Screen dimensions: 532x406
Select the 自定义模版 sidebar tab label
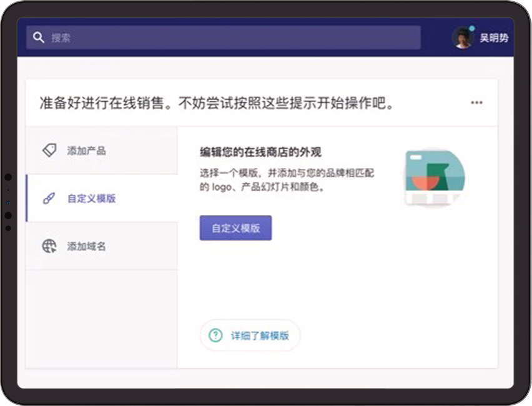coord(92,199)
